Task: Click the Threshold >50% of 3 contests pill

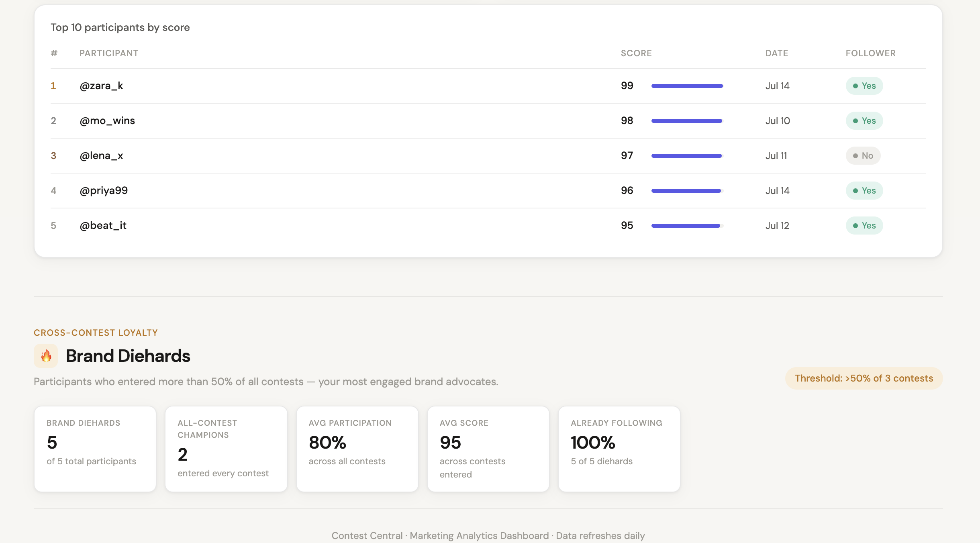Action: pos(864,378)
